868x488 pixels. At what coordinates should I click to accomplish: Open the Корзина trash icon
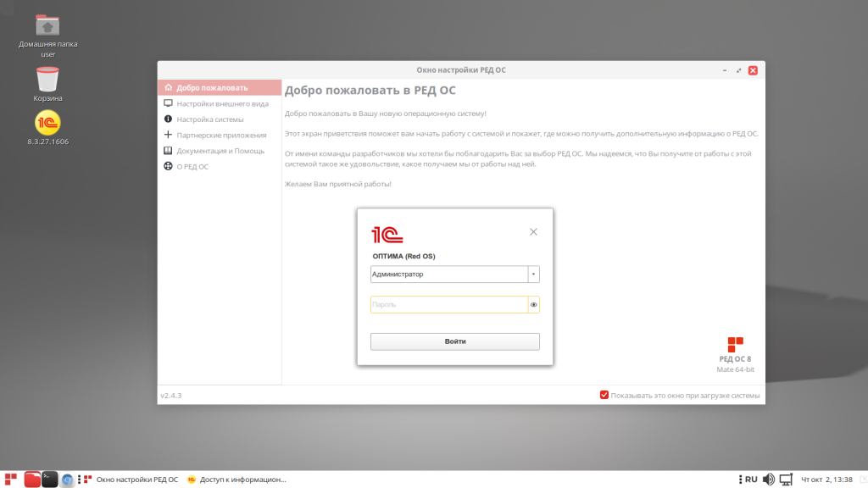coord(47,80)
